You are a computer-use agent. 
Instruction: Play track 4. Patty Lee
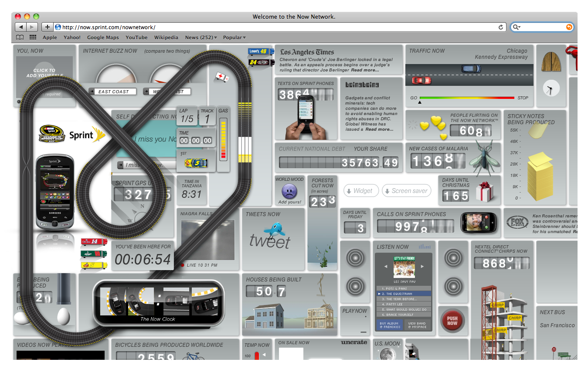pos(404,304)
